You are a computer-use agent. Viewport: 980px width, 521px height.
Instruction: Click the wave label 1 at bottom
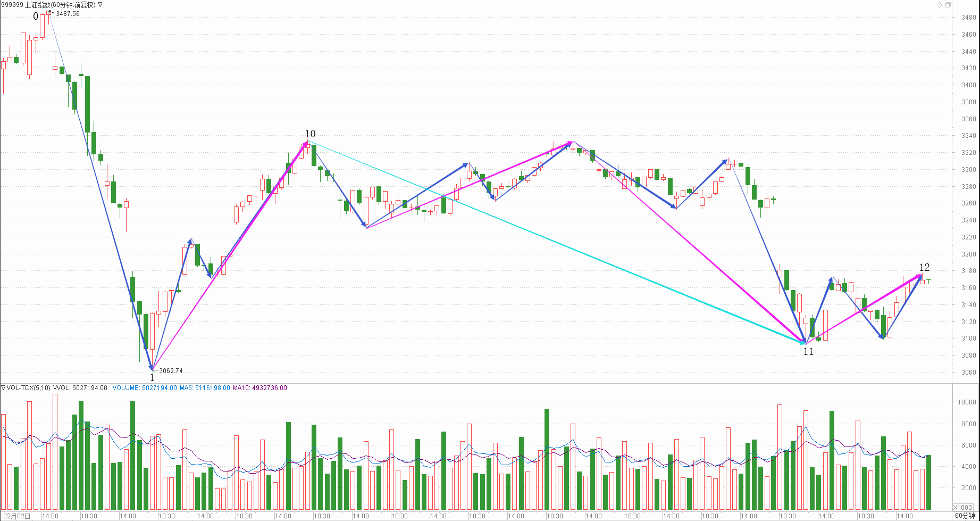click(x=152, y=378)
